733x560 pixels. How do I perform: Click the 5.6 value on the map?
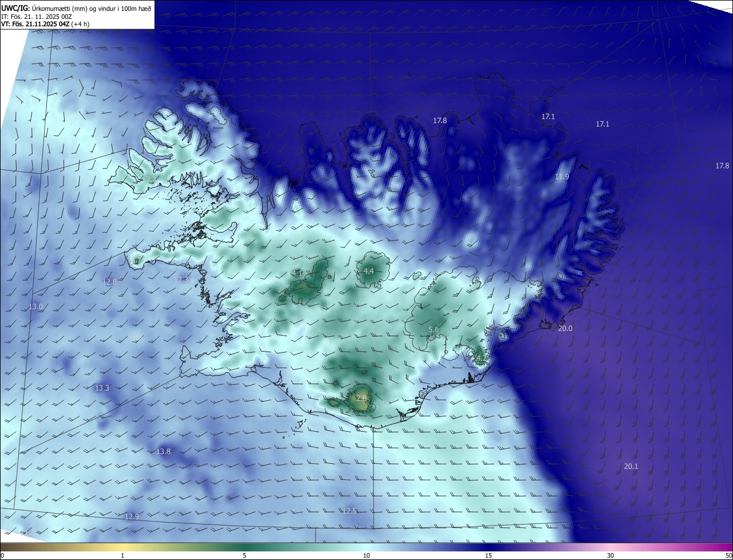434,329
